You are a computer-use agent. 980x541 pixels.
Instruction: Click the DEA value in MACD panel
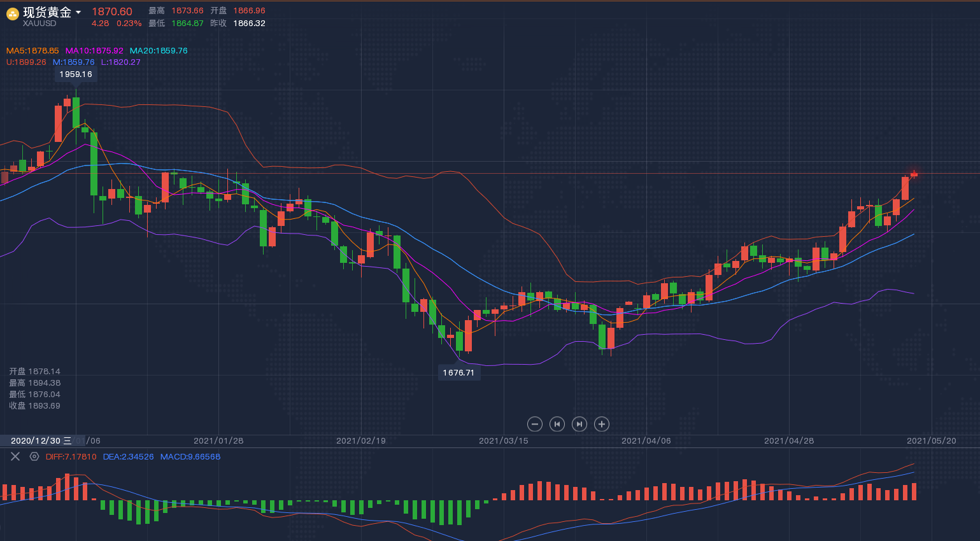[x=128, y=457]
